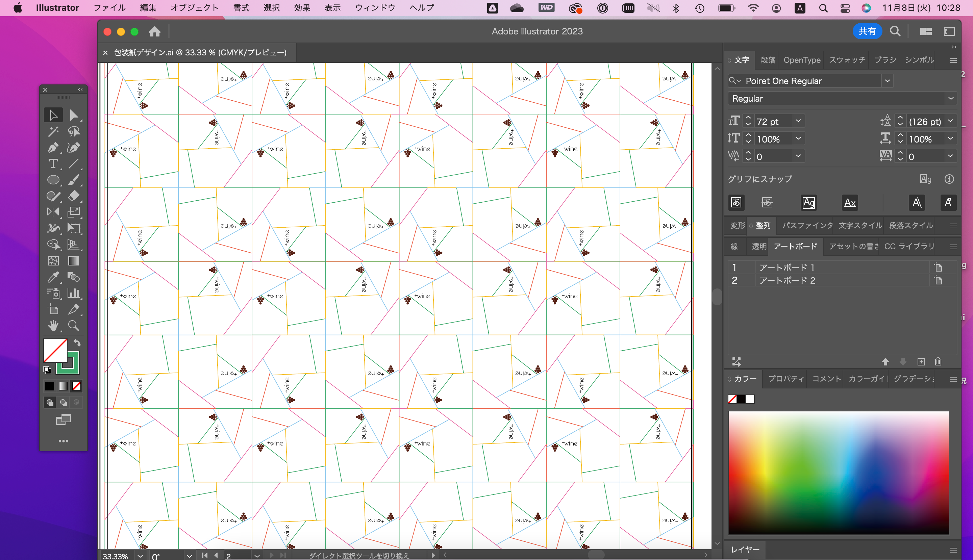This screenshot has width=973, height=560.
Task: Open the font size 72 pt dropdown
Action: [798, 121]
